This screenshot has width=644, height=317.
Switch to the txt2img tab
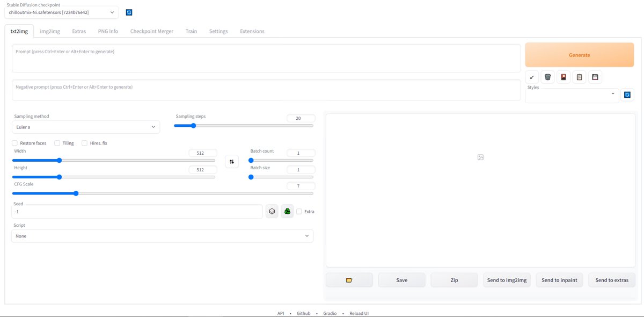19,31
